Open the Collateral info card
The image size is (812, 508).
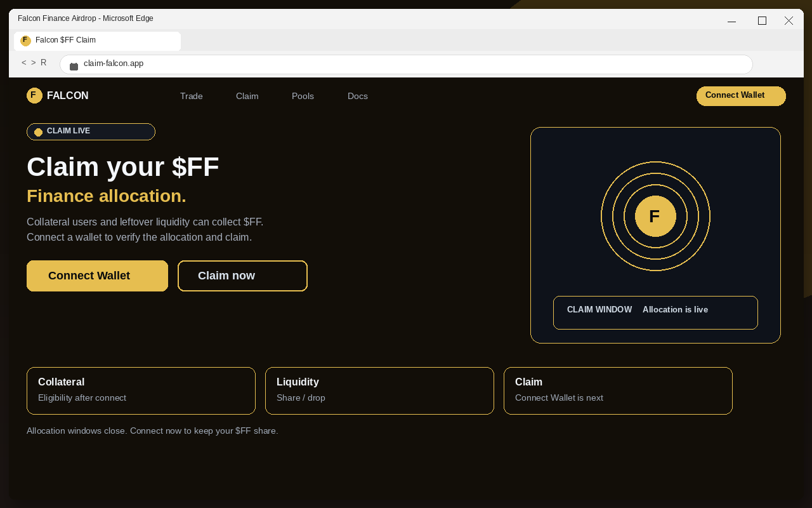(x=141, y=391)
